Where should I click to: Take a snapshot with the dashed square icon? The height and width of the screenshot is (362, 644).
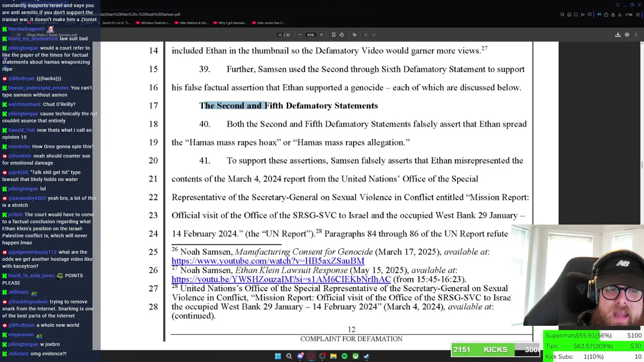click(x=576, y=15)
